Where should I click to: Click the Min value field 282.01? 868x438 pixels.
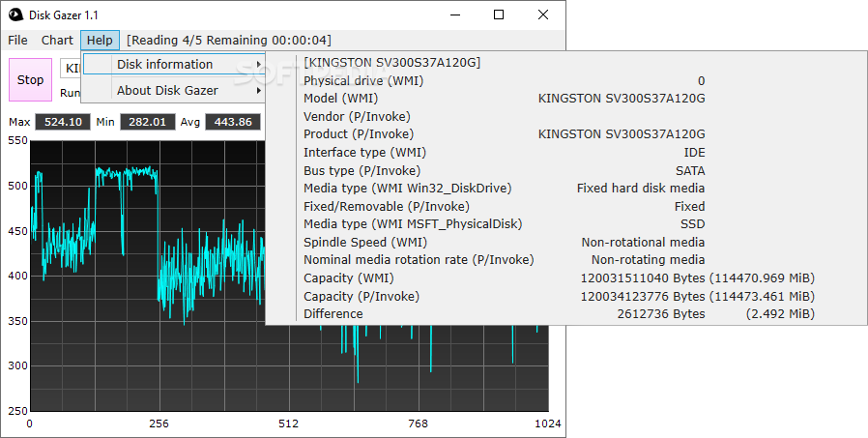tap(147, 122)
